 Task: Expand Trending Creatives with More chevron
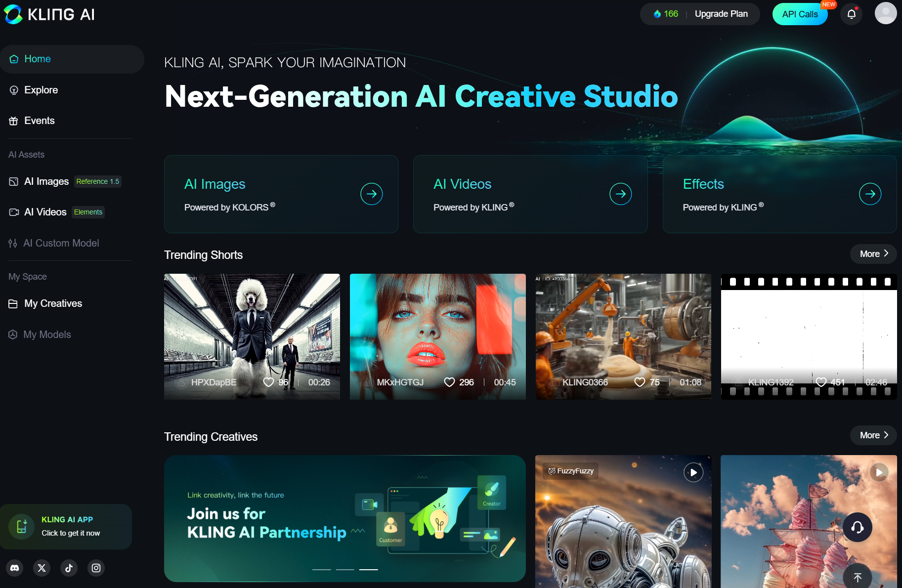[x=873, y=435]
